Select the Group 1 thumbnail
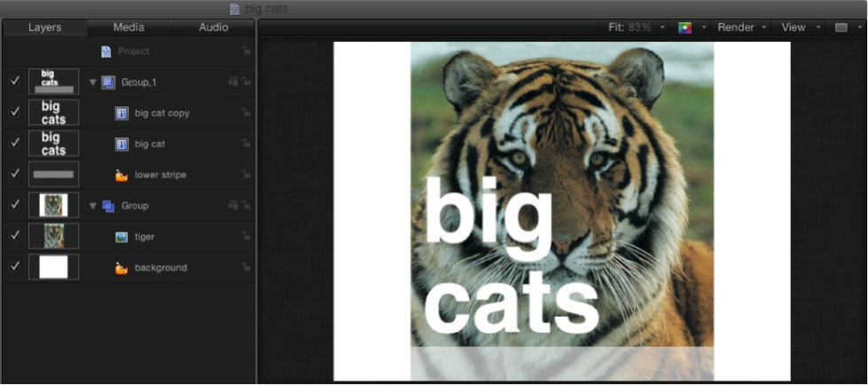 [x=54, y=82]
